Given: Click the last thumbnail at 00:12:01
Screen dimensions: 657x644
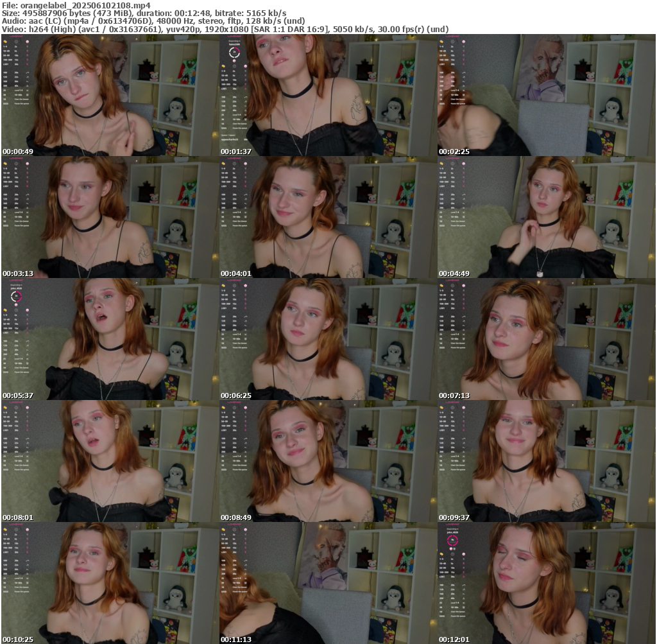Looking at the screenshot, I should pyautogui.click(x=546, y=583).
